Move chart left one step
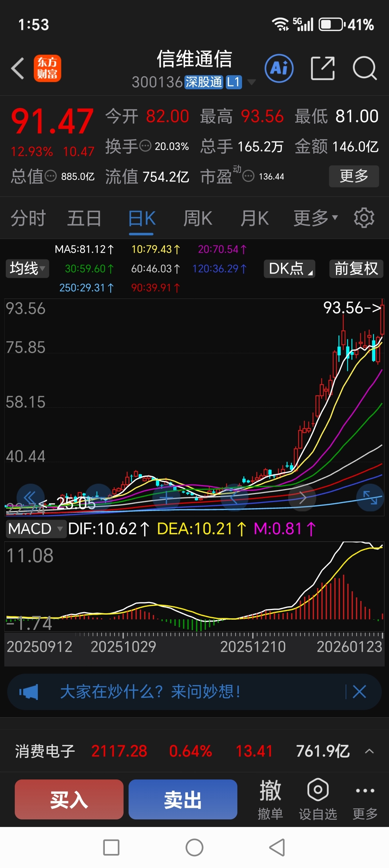389x868 pixels. click(234, 498)
